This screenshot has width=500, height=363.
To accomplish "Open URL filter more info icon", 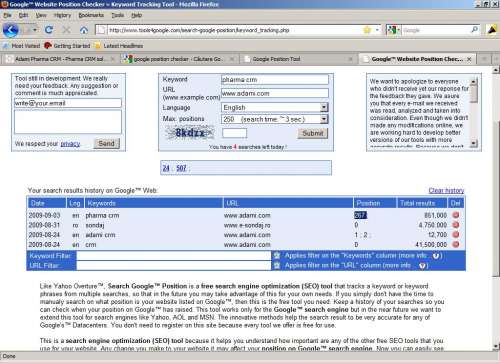I will tap(422, 266).
